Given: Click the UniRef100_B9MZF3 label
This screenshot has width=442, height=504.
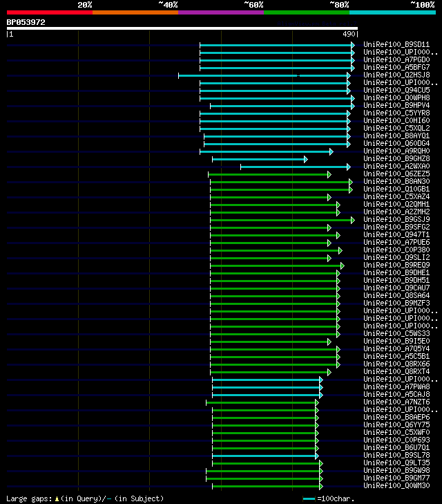Looking at the screenshot, I should tap(396, 303).
